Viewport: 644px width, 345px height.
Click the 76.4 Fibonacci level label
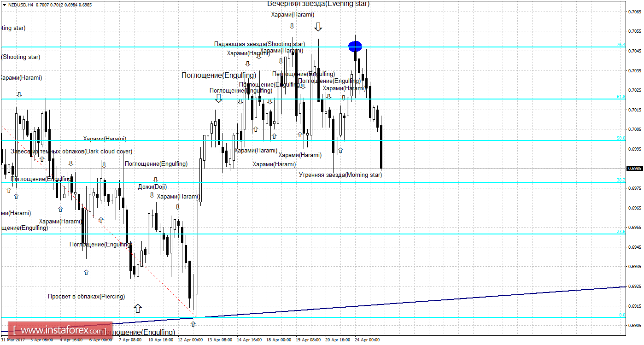pyautogui.click(x=621, y=45)
